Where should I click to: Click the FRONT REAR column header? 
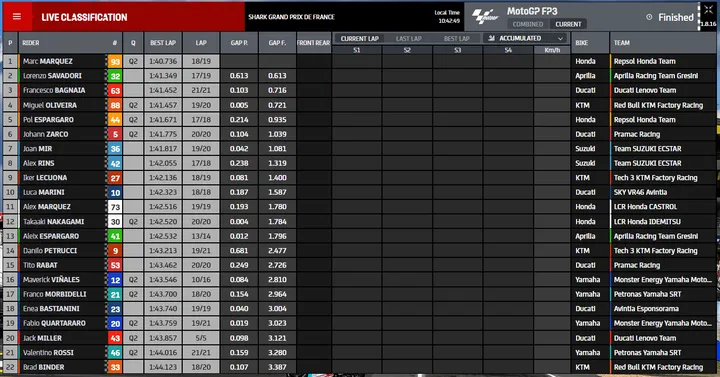click(x=314, y=43)
